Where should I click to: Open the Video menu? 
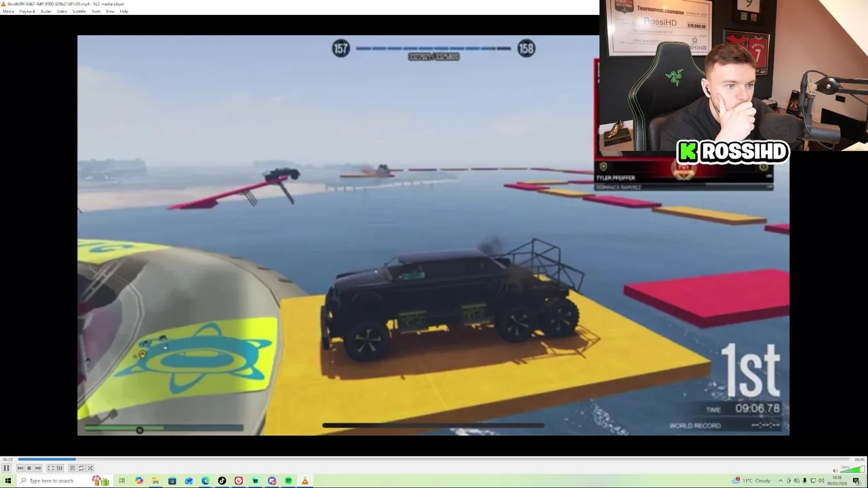(x=62, y=12)
